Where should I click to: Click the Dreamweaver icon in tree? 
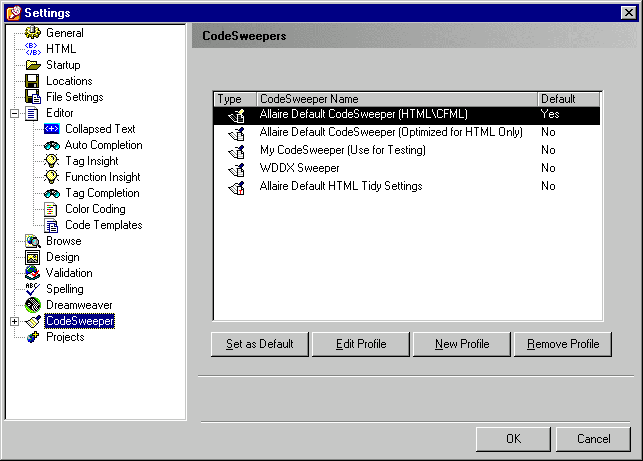coord(32,305)
